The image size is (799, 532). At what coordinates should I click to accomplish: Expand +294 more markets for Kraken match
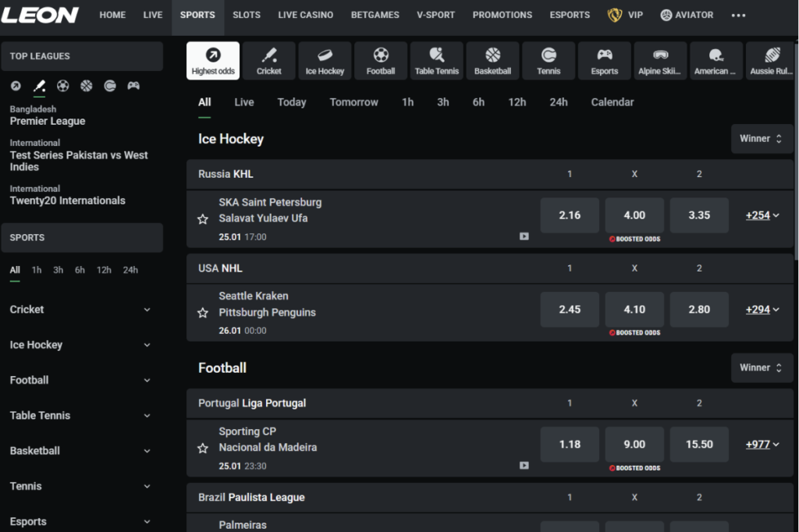coord(762,310)
